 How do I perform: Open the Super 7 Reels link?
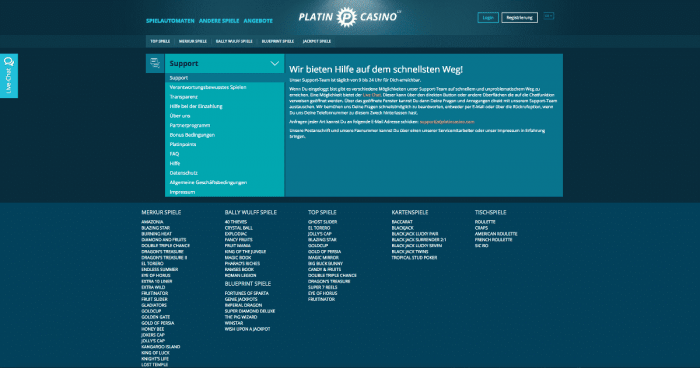[322, 287]
